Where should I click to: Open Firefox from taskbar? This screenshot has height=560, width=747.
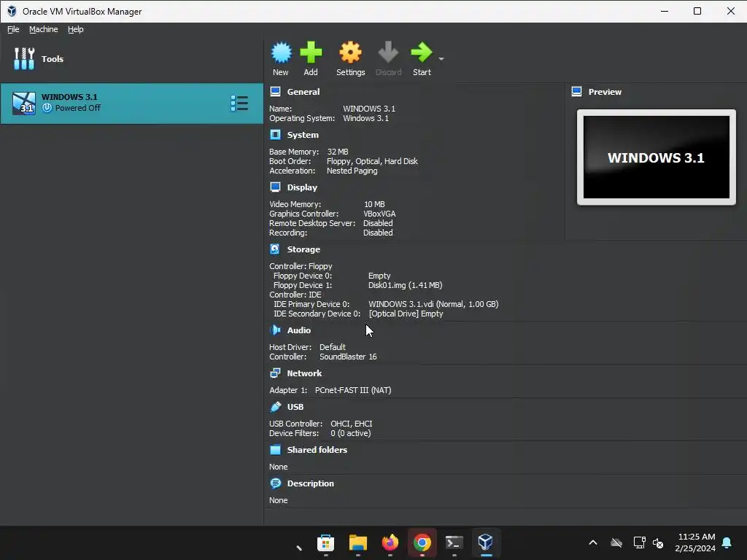click(390, 542)
